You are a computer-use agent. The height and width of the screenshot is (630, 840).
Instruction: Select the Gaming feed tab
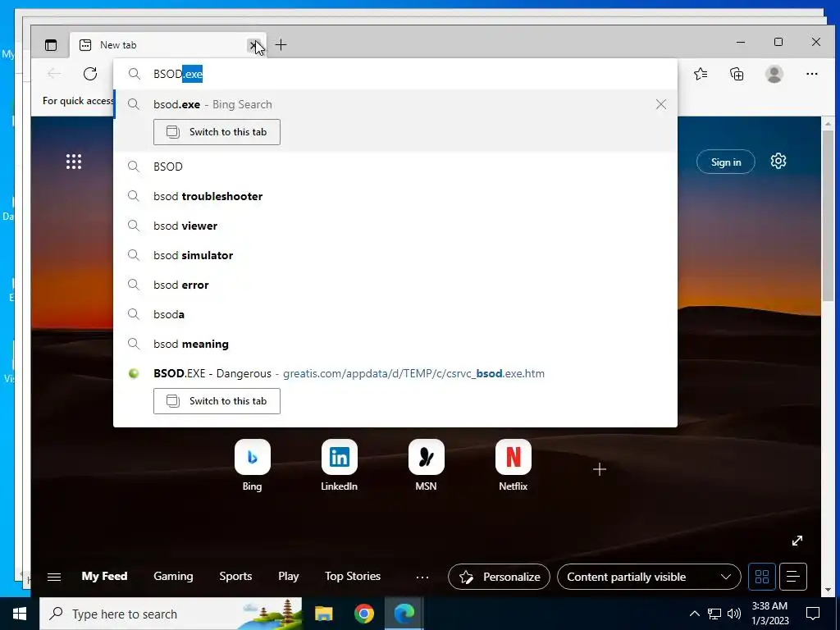coord(173,577)
